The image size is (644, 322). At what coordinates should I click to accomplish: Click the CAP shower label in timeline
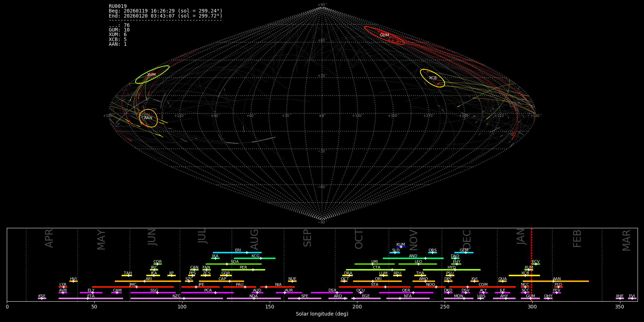pos(222,279)
